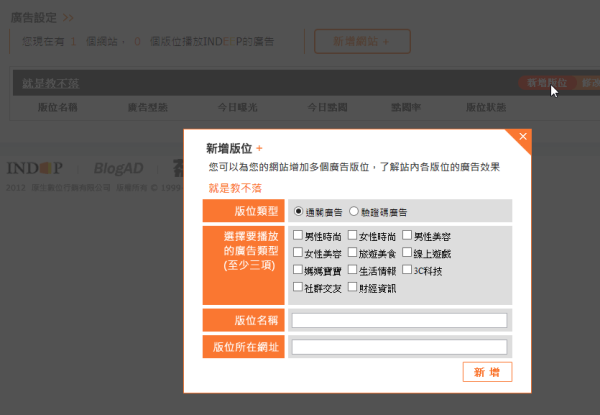Enable the 男性美容 category
This screenshot has height=415, width=600.
406,236
